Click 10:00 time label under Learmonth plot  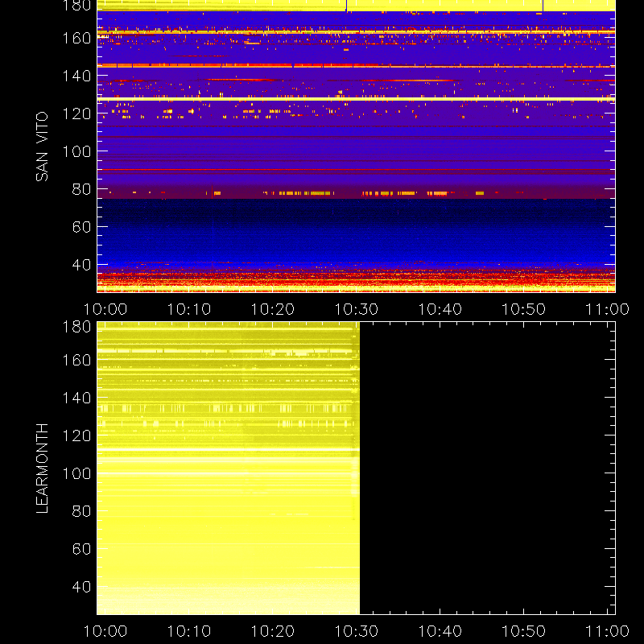105,631
